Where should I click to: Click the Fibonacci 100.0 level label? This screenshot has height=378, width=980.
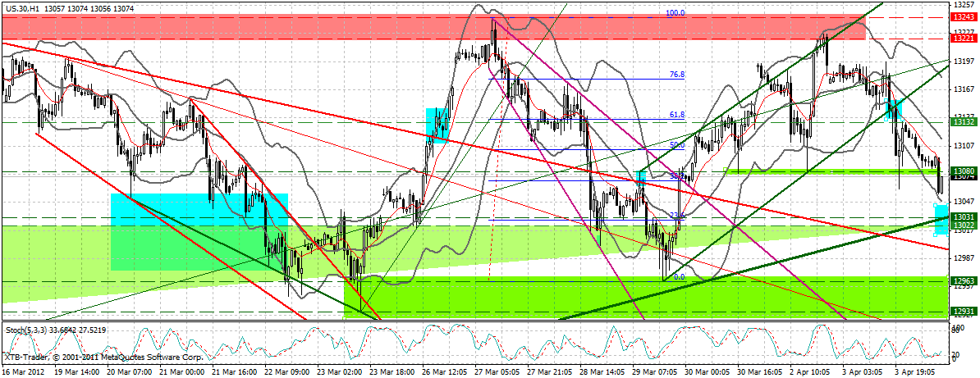click(x=675, y=12)
